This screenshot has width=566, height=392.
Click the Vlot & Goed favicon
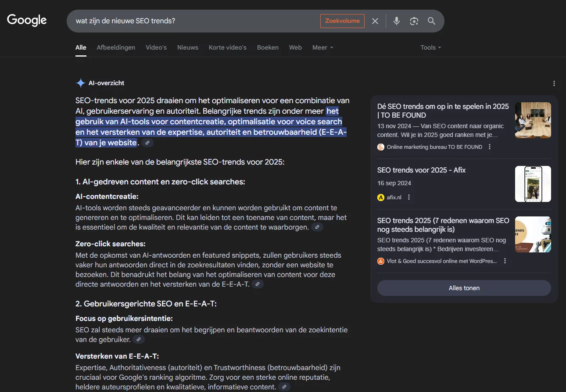(x=381, y=261)
